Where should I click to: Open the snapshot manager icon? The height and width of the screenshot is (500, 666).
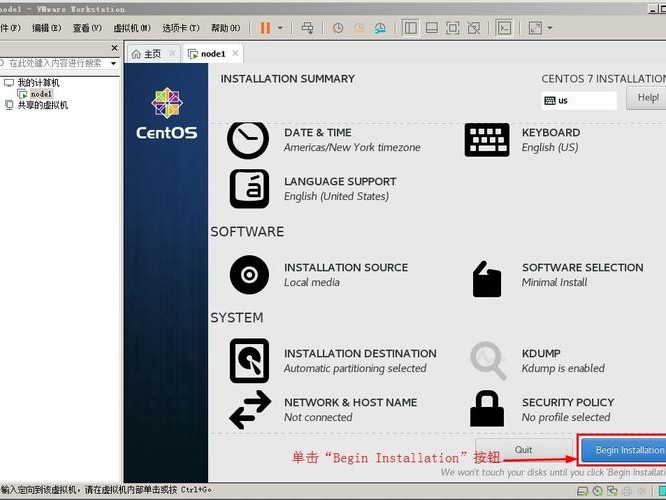[x=380, y=28]
